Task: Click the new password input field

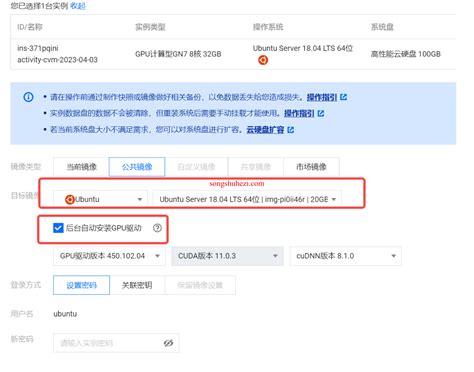Action: point(116,343)
